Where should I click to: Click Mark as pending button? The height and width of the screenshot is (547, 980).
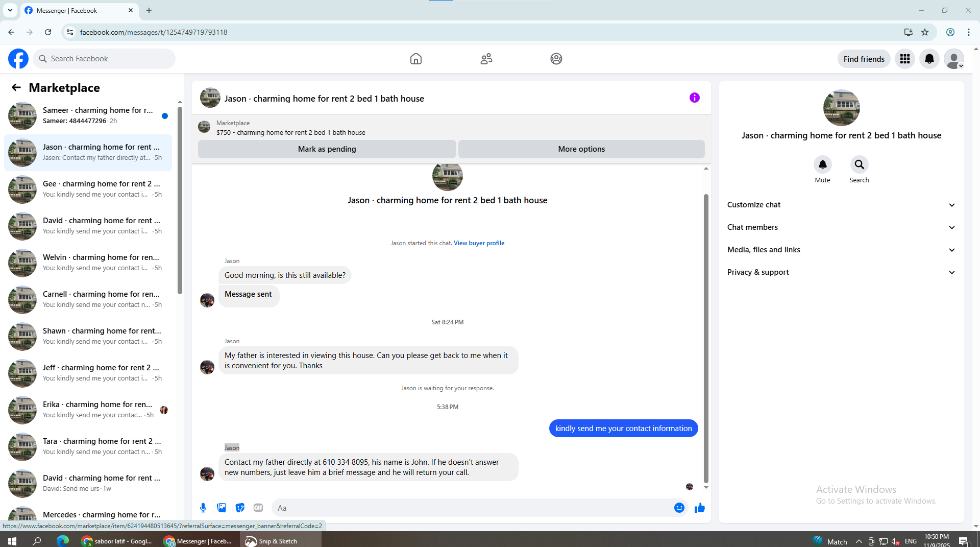327,149
